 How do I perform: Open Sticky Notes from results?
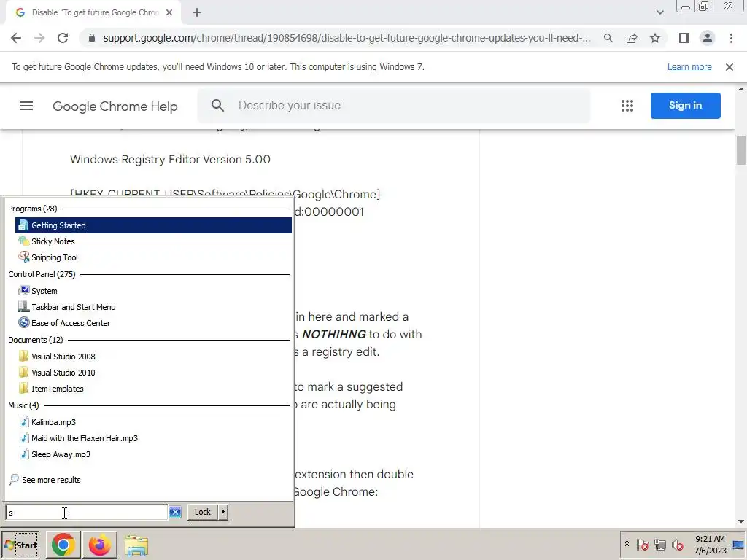click(153, 241)
